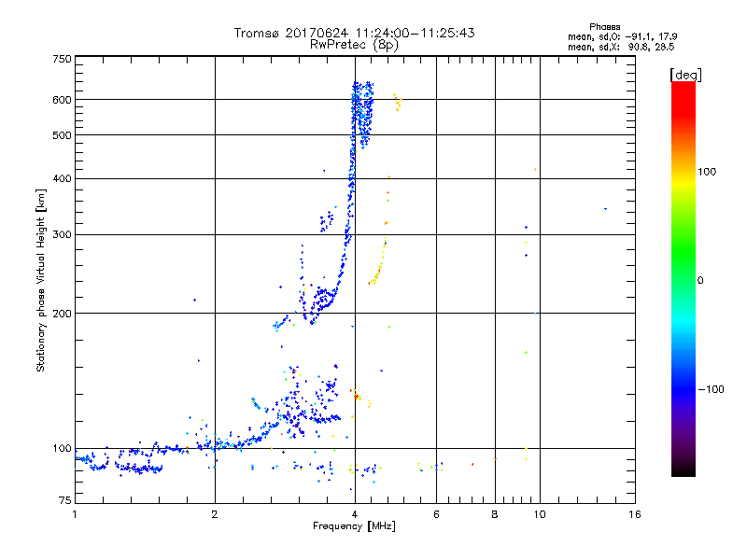This screenshot has width=747, height=560.
Task: Click the 'mean, sd,O: -91.1, 17.9' statistic
Action: (622, 36)
